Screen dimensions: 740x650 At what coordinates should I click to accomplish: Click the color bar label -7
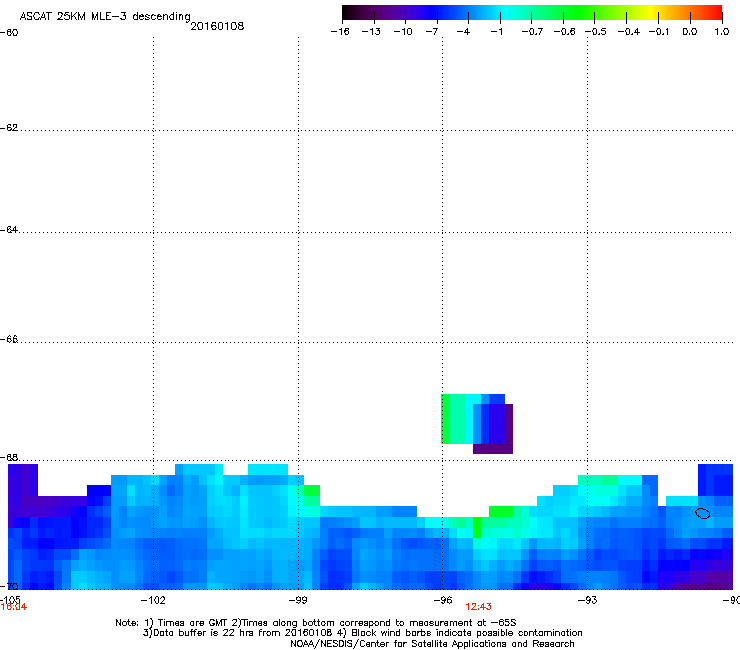pyautogui.click(x=431, y=32)
